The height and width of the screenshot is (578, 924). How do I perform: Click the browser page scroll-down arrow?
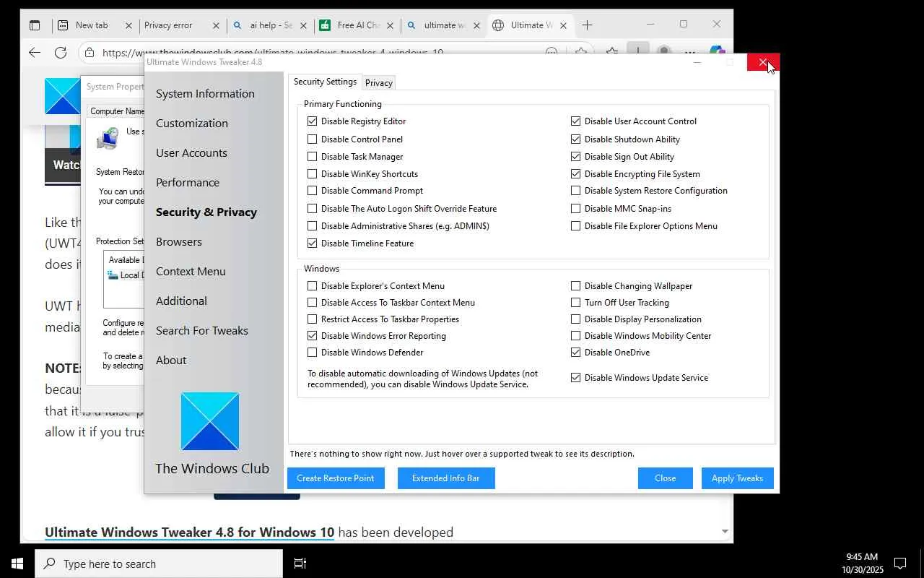point(725,532)
